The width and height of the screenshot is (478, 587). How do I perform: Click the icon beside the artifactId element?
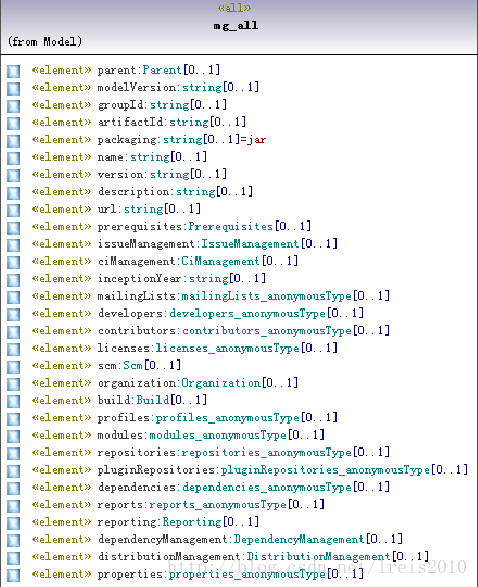(x=13, y=123)
